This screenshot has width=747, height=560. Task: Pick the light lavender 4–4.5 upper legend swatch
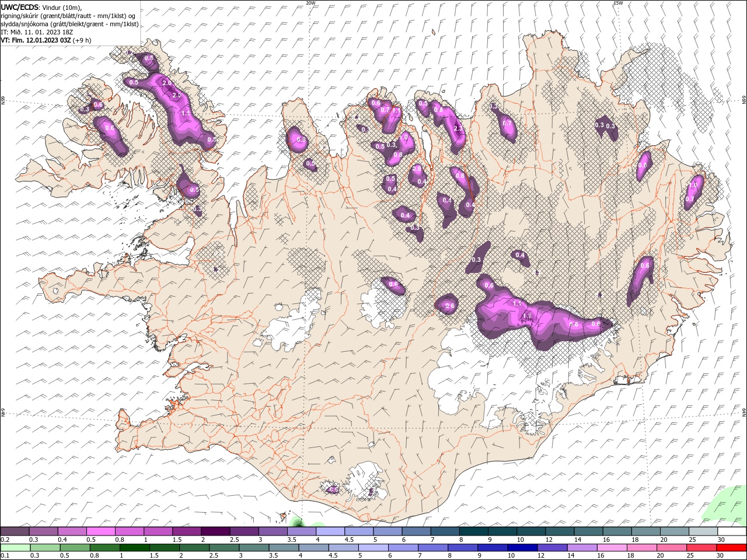pyautogui.click(x=330, y=531)
